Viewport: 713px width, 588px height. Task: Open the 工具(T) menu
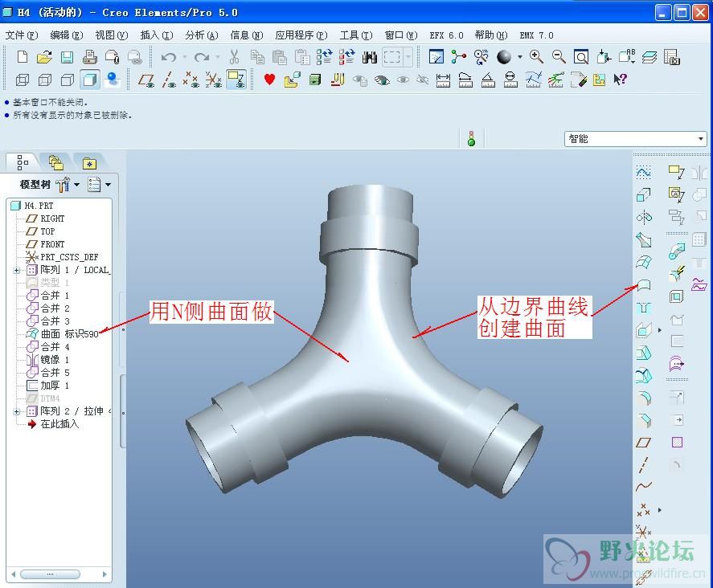coord(356,35)
